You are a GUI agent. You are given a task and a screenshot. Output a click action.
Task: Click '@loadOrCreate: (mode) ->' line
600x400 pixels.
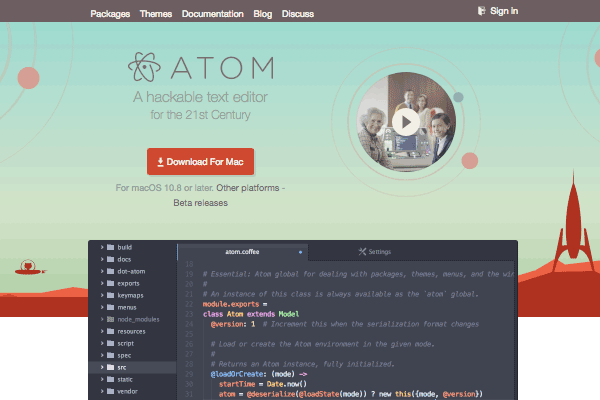[259, 374]
